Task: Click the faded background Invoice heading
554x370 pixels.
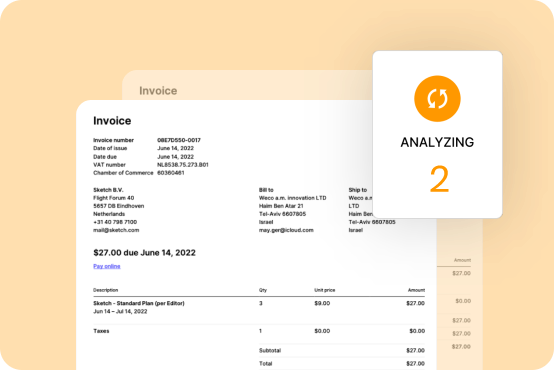Action: [158, 91]
